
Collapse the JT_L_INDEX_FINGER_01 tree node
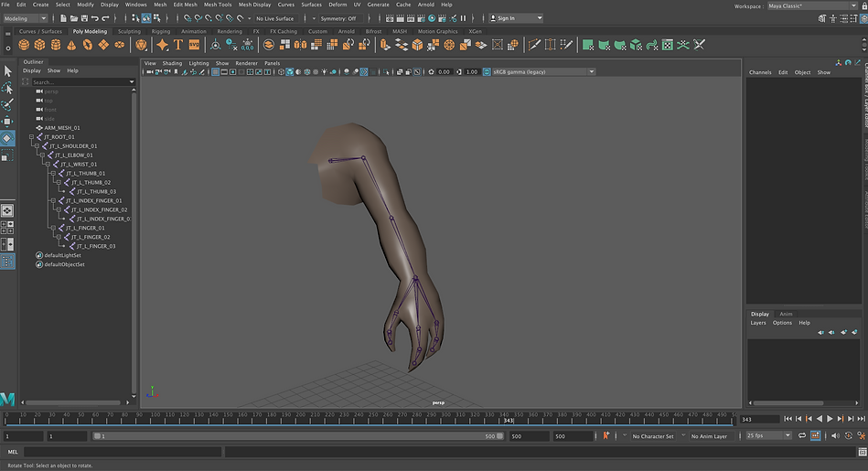pos(53,200)
